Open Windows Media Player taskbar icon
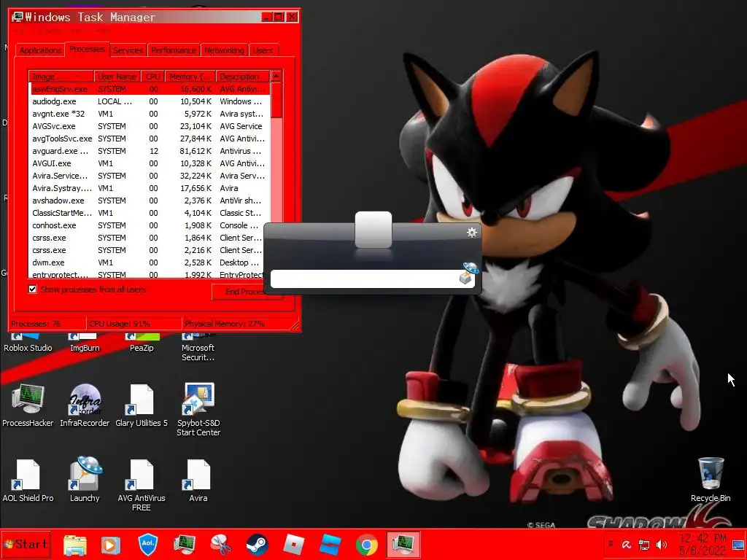Image resolution: width=747 pixels, height=560 pixels. (x=111, y=545)
